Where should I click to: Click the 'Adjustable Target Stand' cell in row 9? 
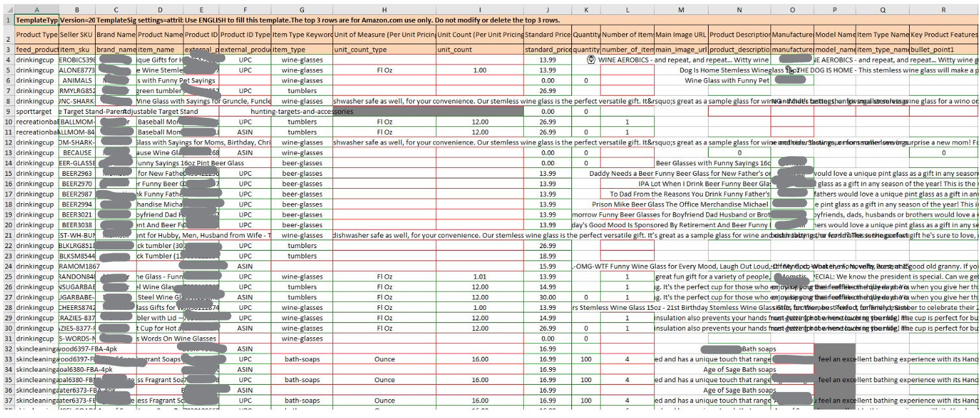160,112
